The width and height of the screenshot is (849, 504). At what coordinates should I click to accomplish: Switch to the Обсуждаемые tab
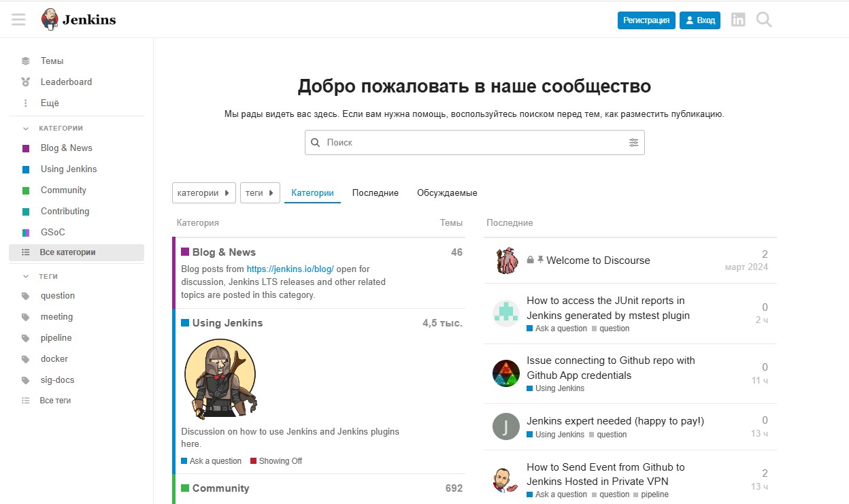pos(447,193)
